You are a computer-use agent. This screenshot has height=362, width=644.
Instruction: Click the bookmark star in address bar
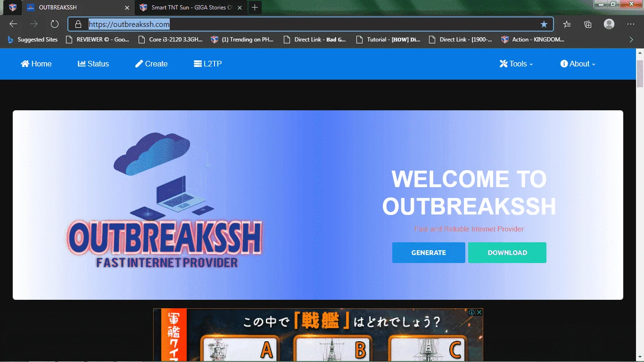[544, 25]
